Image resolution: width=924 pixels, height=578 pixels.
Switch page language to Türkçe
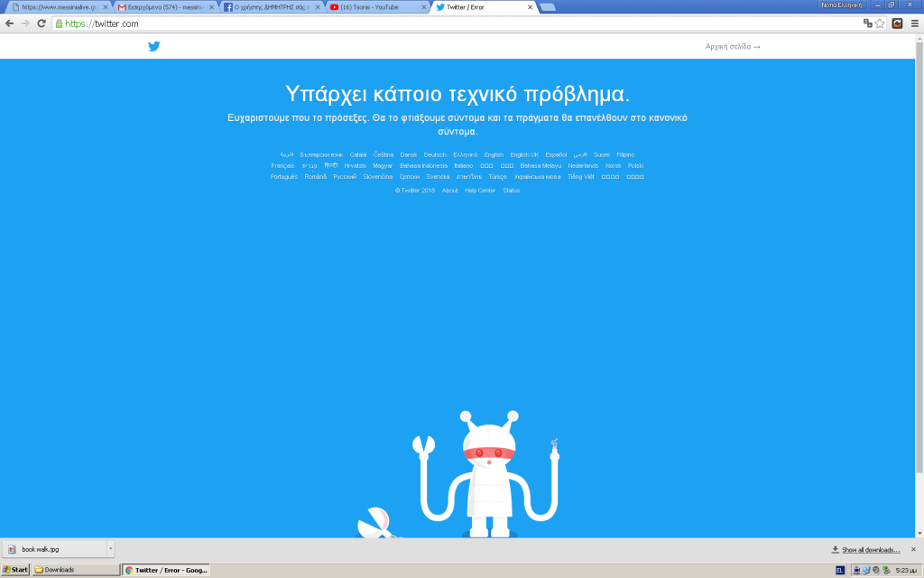(497, 177)
